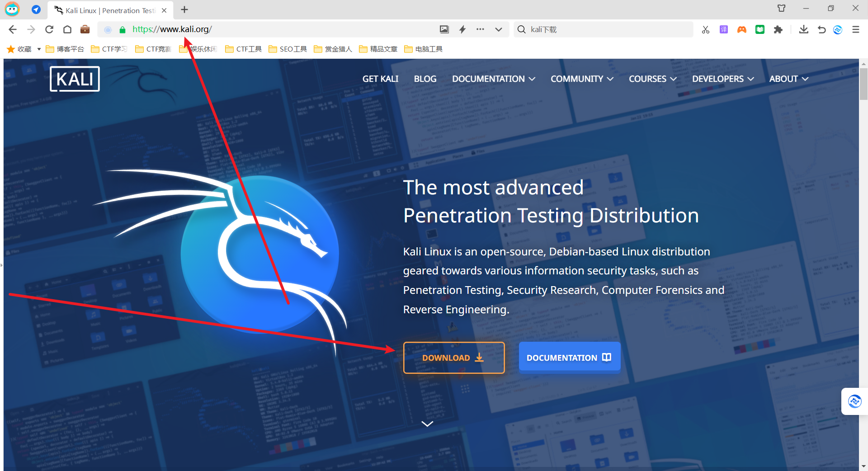
Task: Click the floating blue sync widget
Action: 854,401
